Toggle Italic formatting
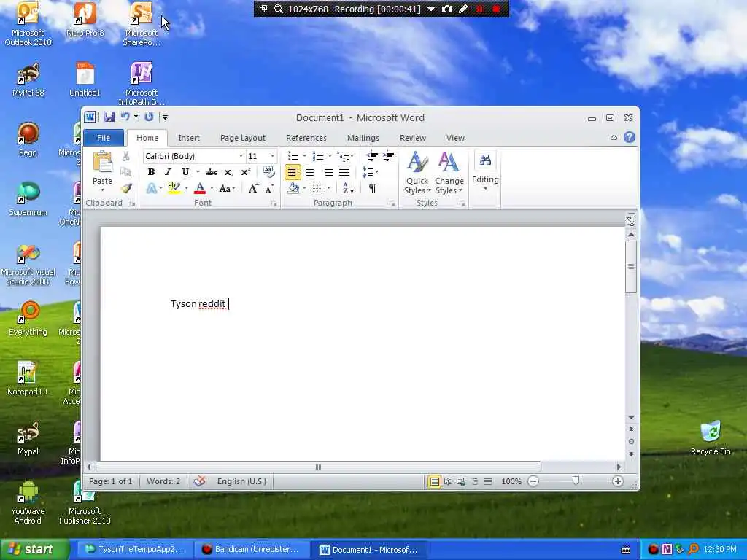Viewport: 747px width, 560px height. 168,172
